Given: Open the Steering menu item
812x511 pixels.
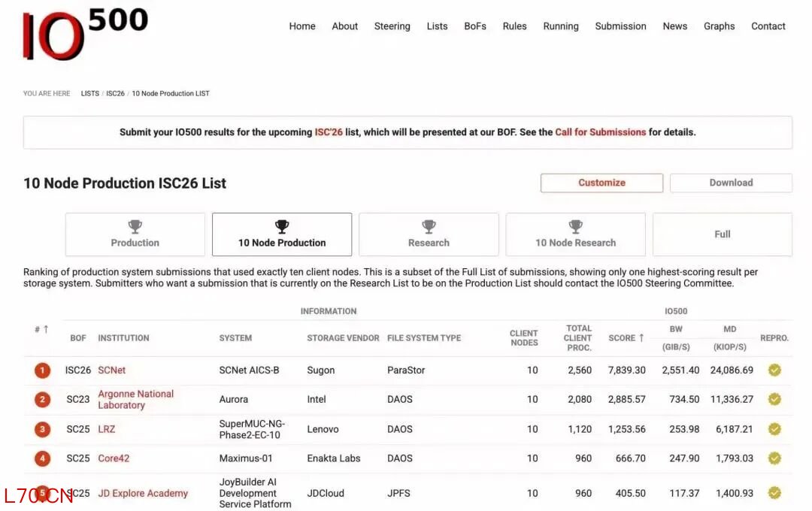Looking at the screenshot, I should click(392, 26).
